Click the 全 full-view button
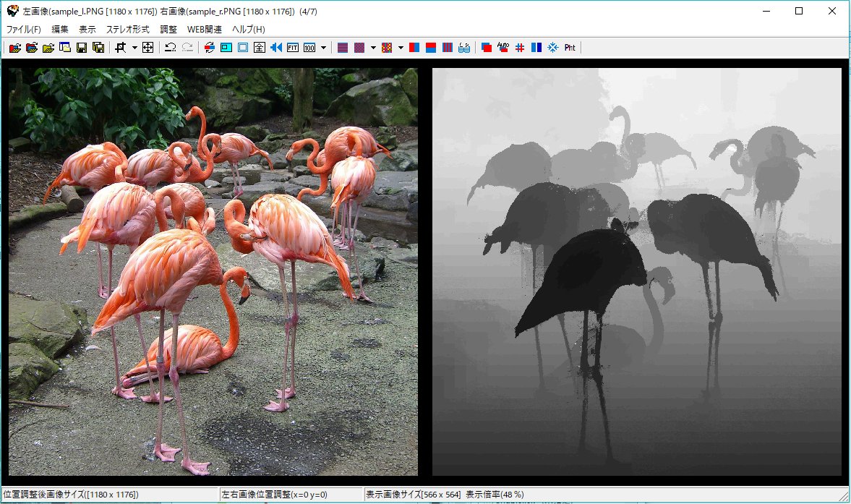Viewport: 851px width, 504px height. point(259,48)
